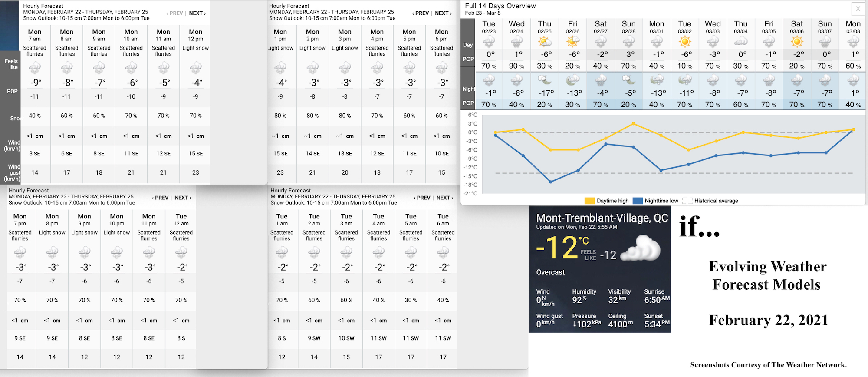Image resolution: width=868 pixels, height=377 pixels.
Task: Select the Mon 03/08 column header
Action: point(853,27)
